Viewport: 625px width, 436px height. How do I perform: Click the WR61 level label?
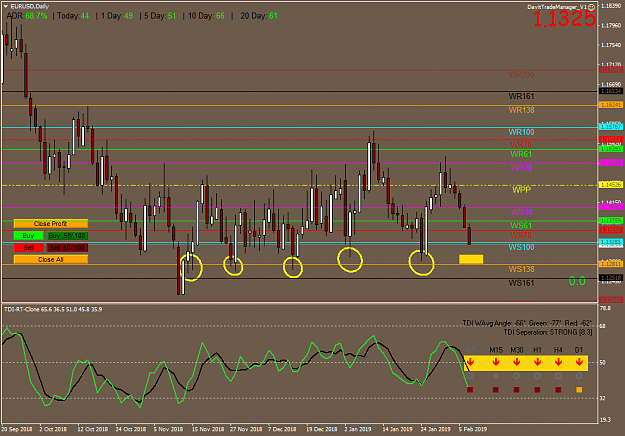[521, 154]
